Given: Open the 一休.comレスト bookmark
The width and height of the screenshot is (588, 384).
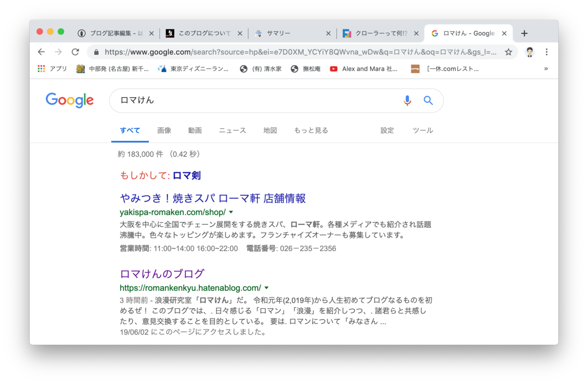Looking at the screenshot, I should 445,69.
